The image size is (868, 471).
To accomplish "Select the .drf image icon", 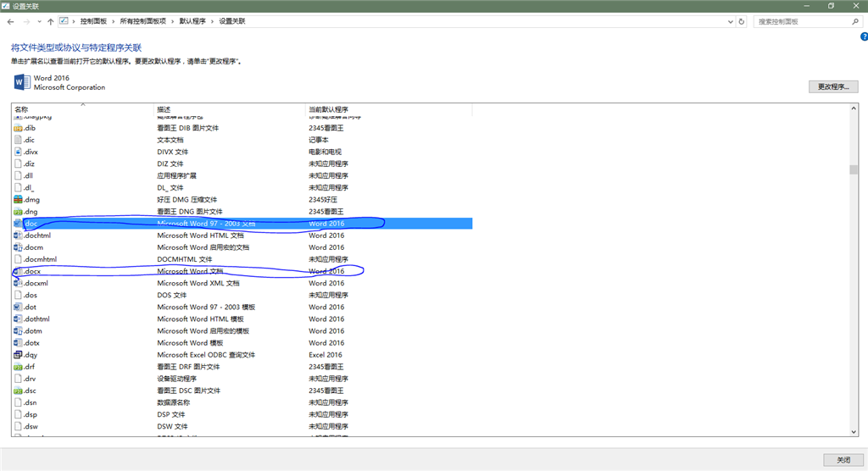I will 18,367.
